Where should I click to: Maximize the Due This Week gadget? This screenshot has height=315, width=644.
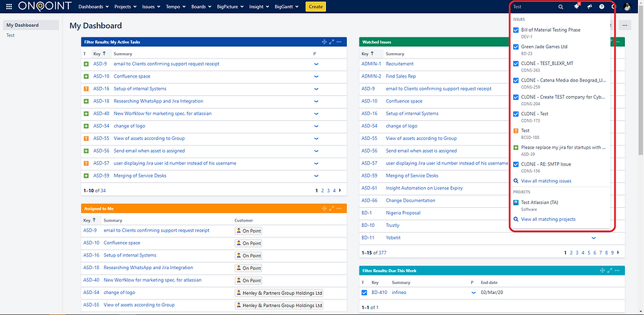[x=610, y=270]
